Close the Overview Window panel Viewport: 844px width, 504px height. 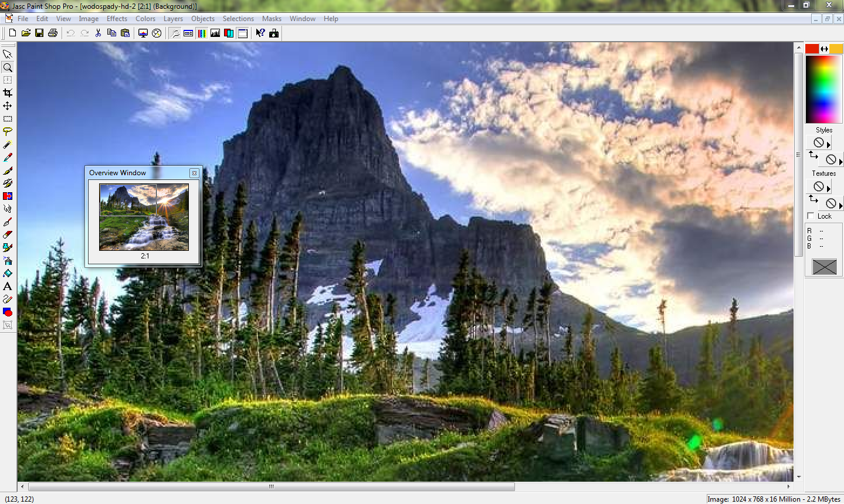[x=194, y=173]
